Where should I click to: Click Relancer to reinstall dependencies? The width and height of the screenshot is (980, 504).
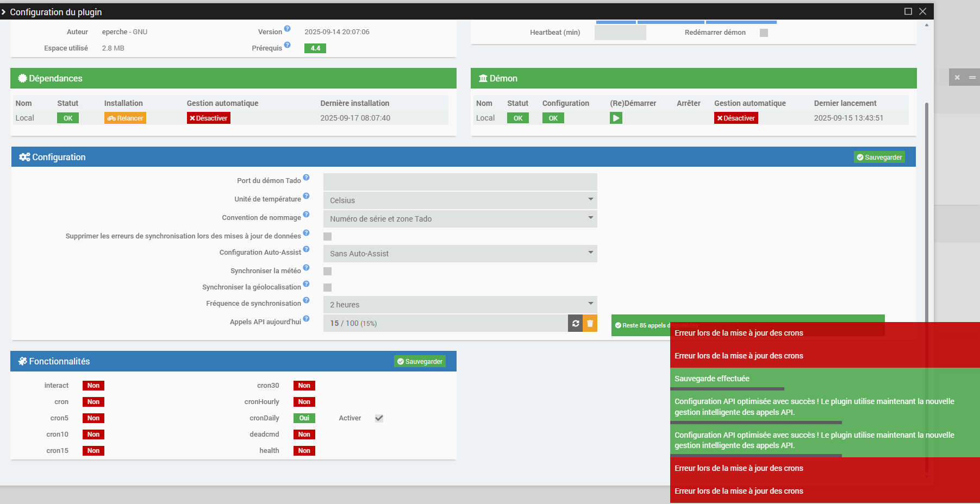125,118
